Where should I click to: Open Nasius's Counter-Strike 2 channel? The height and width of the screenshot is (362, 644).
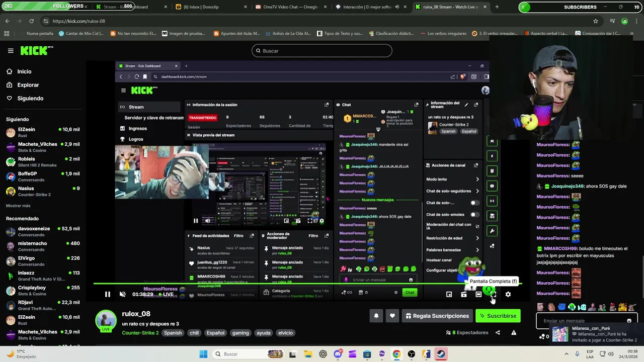pos(43,192)
